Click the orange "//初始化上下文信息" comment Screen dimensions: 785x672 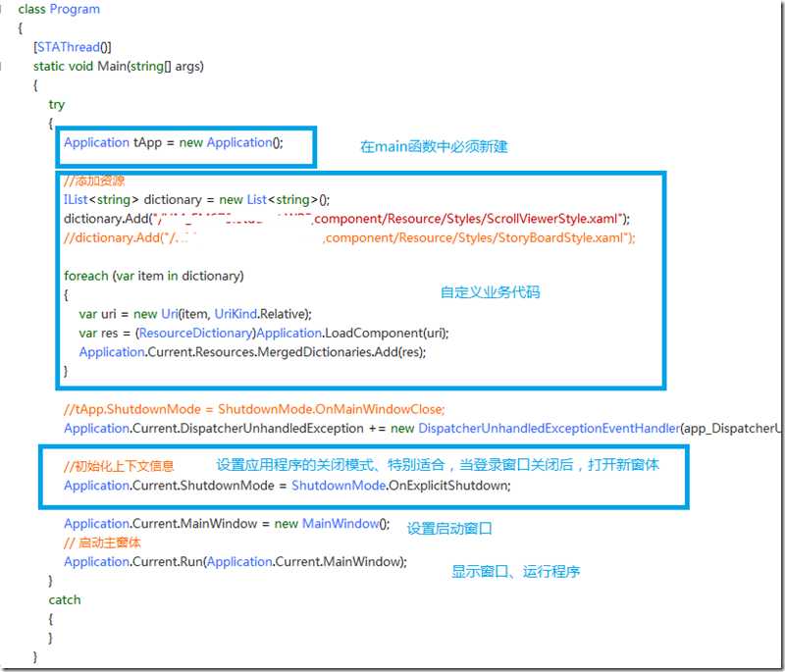click(x=119, y=466)
